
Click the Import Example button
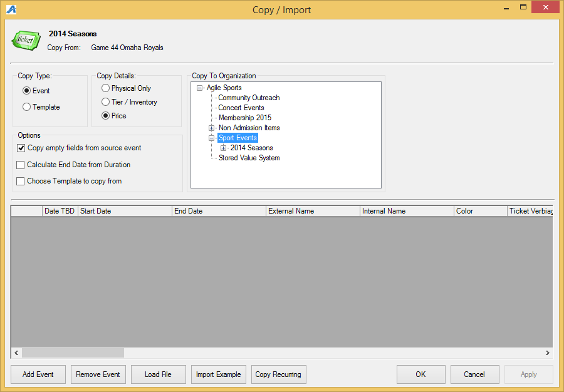218,374
